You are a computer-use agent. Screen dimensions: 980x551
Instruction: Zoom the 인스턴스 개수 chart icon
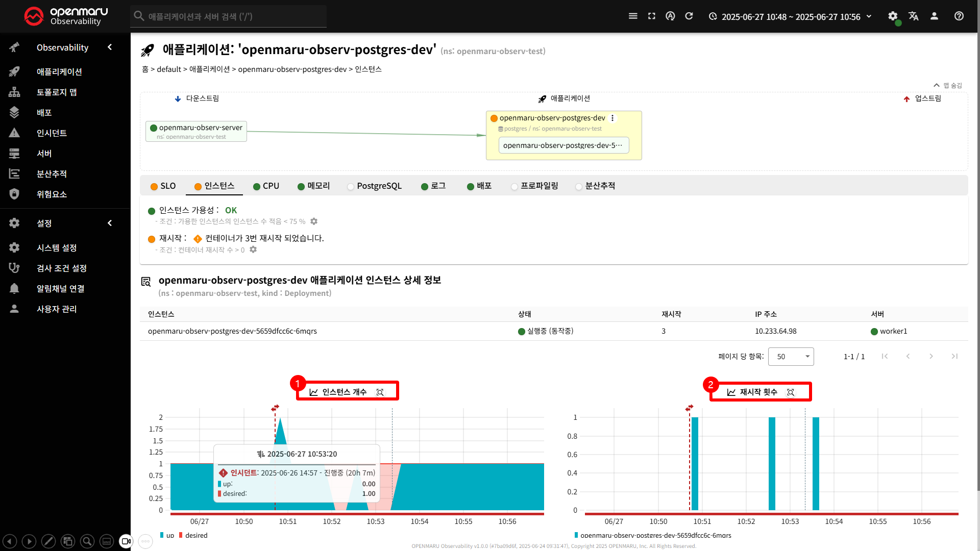[x=380, y=392]
